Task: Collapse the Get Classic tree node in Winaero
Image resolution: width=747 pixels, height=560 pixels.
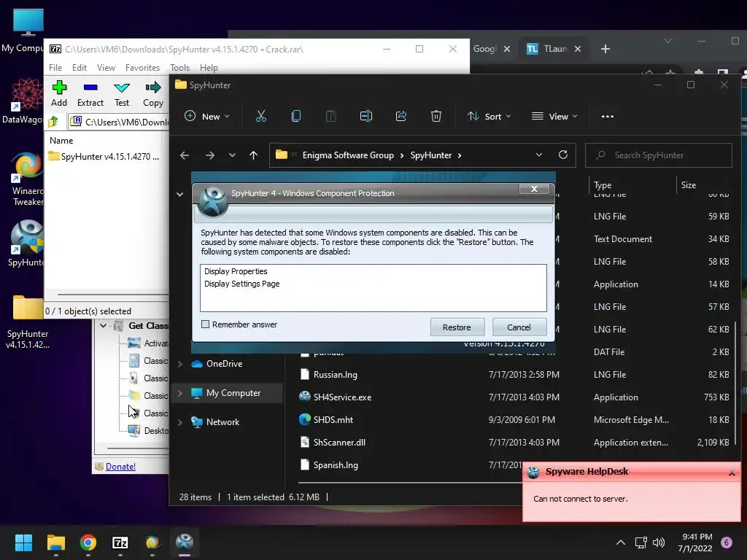Action: 104,326
